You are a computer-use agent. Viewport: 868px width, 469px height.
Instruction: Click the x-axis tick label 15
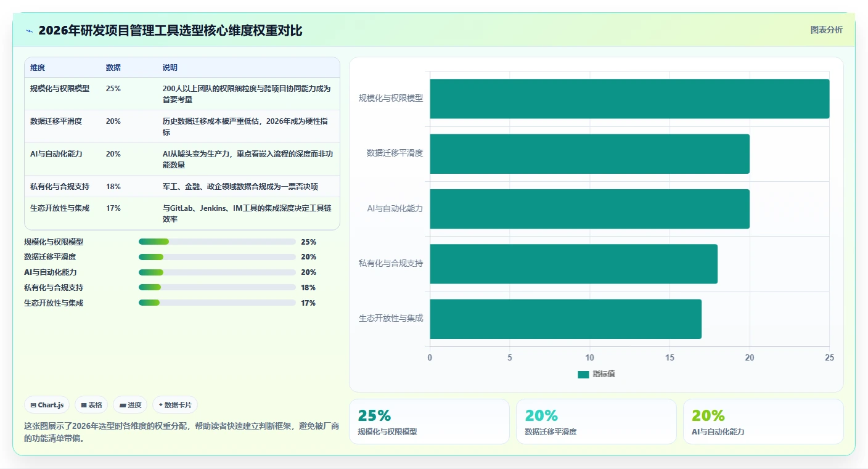point(669,357)
